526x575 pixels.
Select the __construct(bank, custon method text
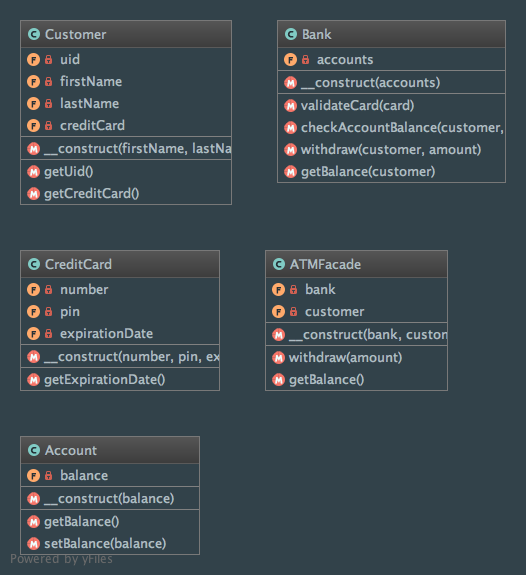click(x=368, y=334)
